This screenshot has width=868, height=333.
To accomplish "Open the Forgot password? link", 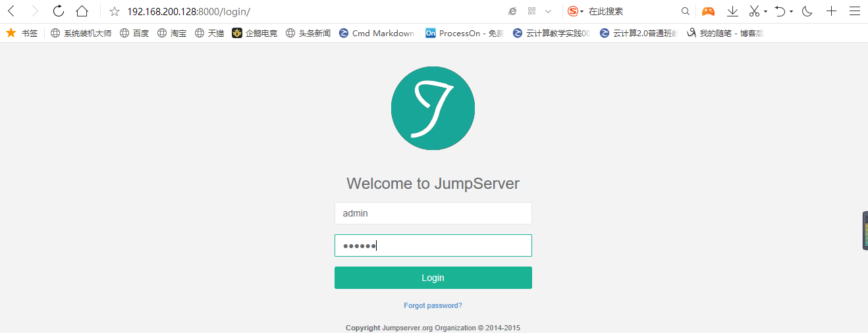I will (433, 305).
